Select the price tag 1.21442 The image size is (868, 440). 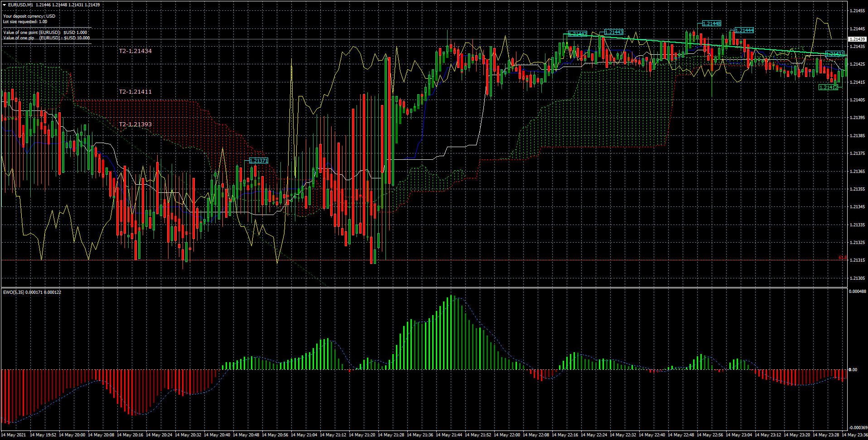click(577, 34)
